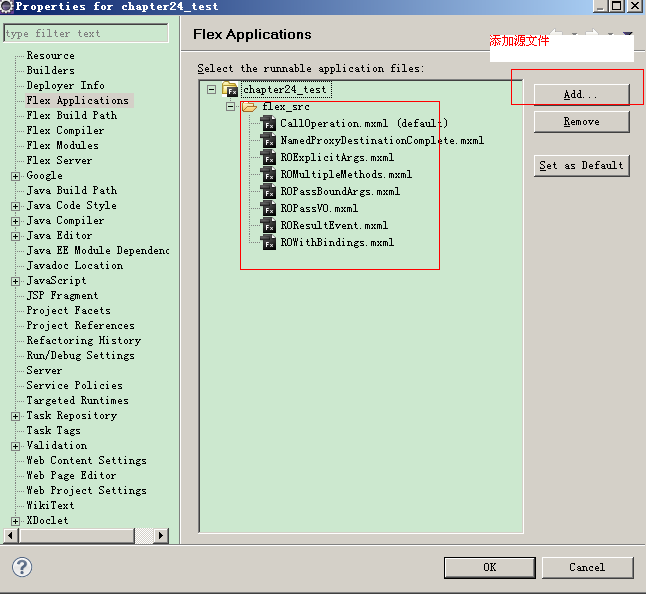The image size is (646, 594).
Task: Click the ROExplicitArgs.mxml file icon
Action: click(x=268, y=157)
